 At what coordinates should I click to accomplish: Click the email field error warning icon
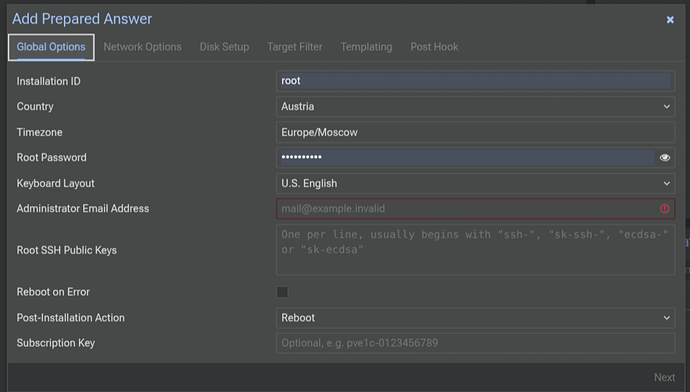[664, 209]
